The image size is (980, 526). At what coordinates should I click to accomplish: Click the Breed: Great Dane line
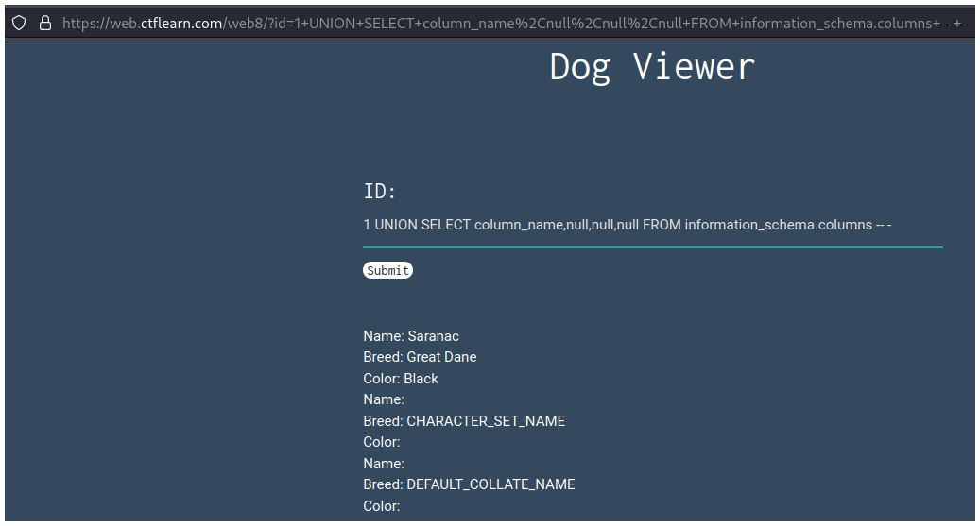[x=420, y=357]
